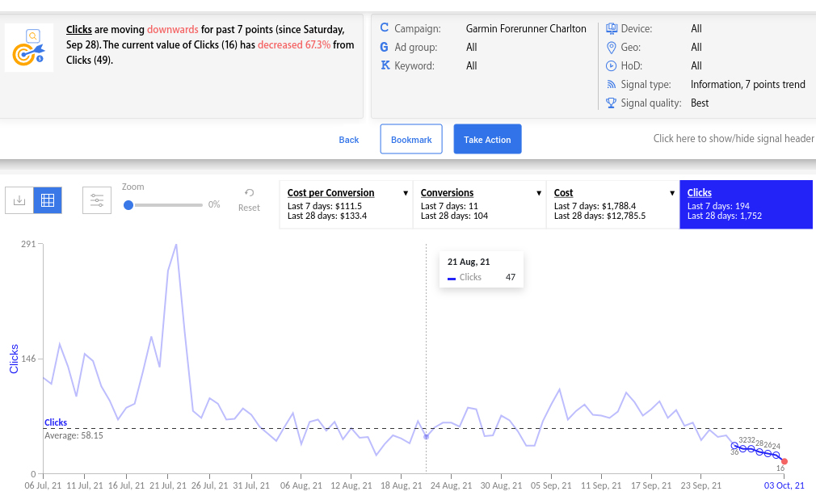
Task: Click the download chart icon
Action: (x=19, y=200)
